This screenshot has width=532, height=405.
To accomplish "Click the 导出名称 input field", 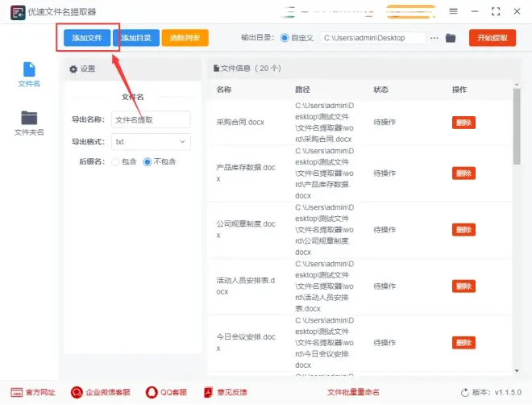I will tap(151, 119).
